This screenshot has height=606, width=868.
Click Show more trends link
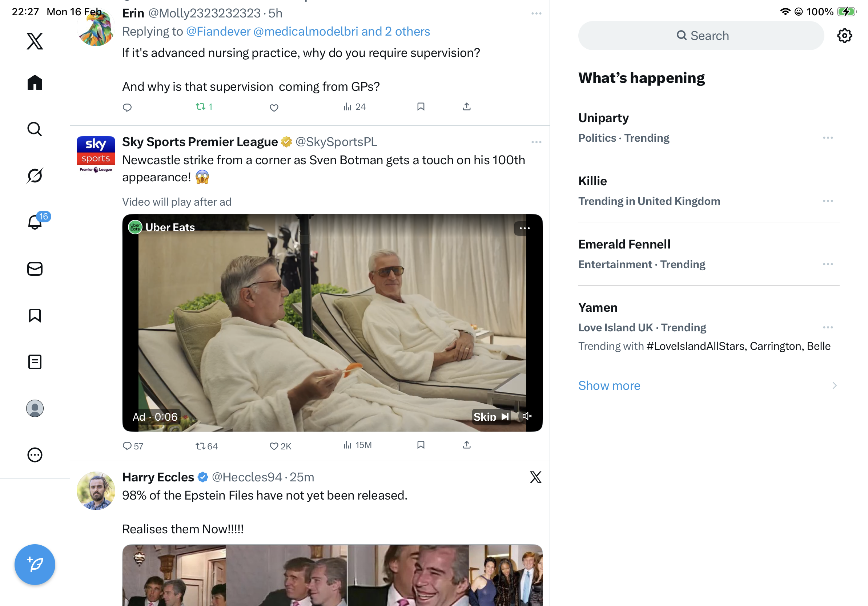click(x=609, y=385)
